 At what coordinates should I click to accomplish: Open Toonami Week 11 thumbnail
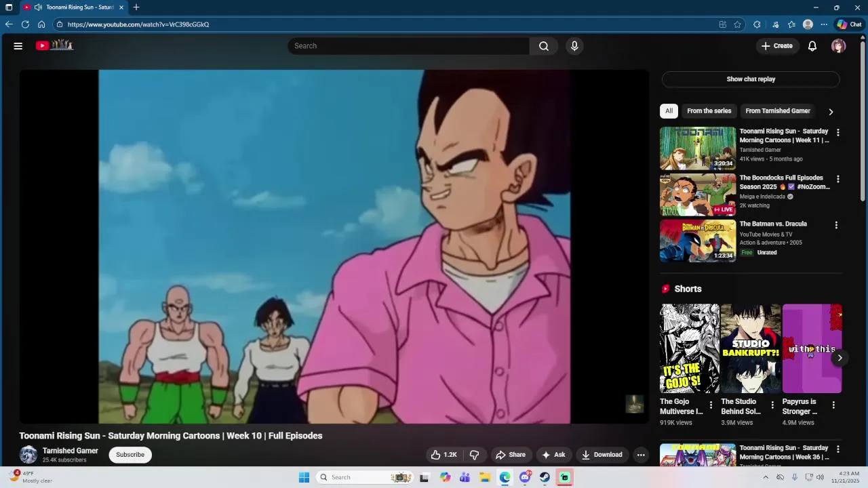(698, 148)
